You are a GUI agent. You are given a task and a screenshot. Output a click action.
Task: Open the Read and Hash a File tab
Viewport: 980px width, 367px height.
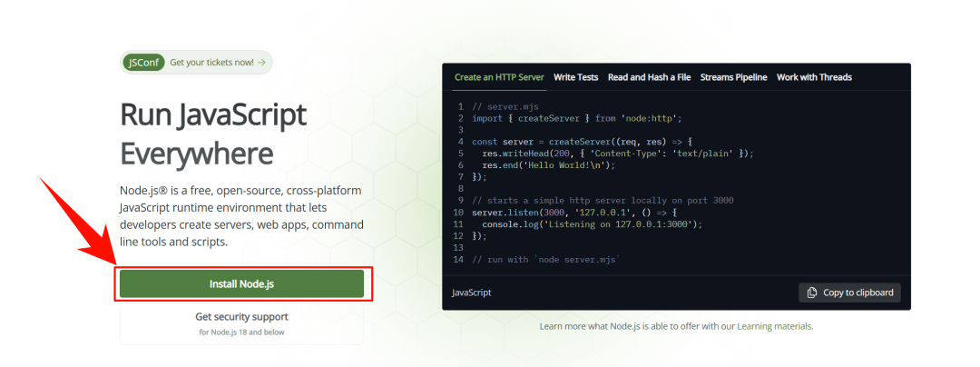[649, 77]
